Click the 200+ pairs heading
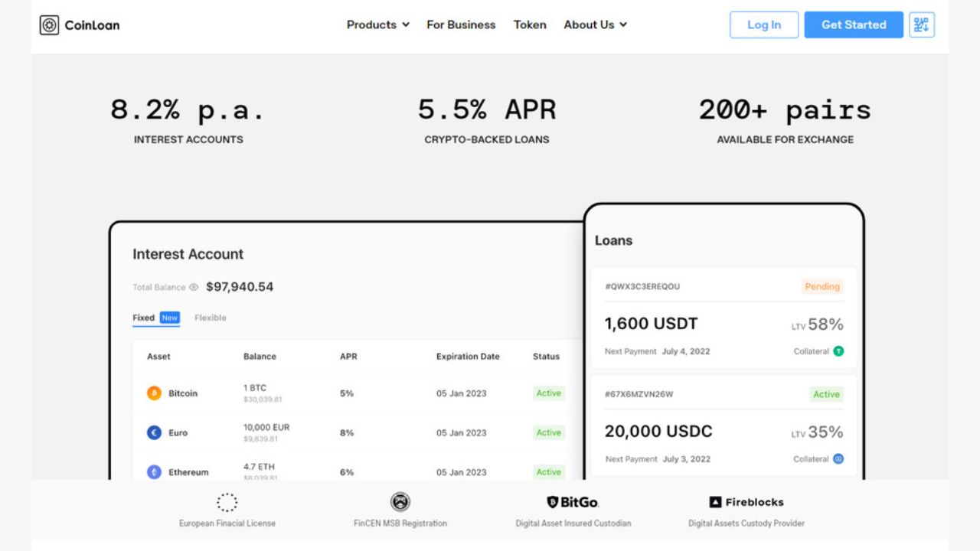The image size is (980, 551). pyautogui.click(x=785, y=109)
